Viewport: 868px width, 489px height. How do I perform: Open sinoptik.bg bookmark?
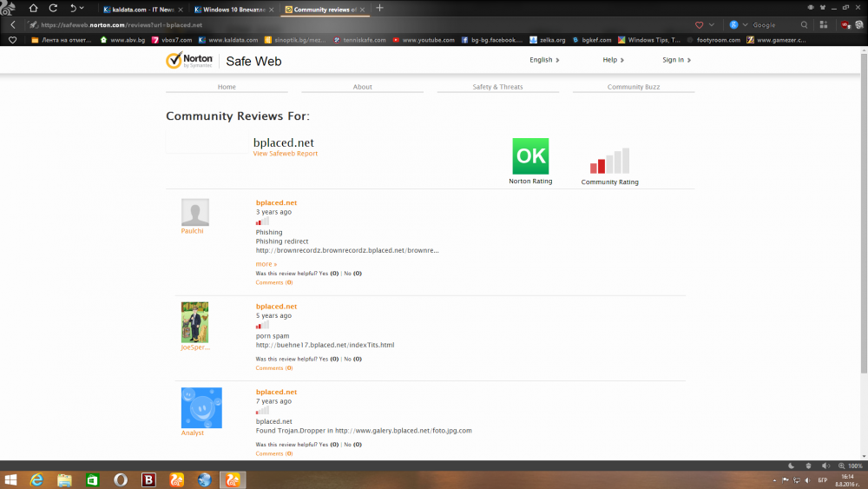(x=295, y=40)
